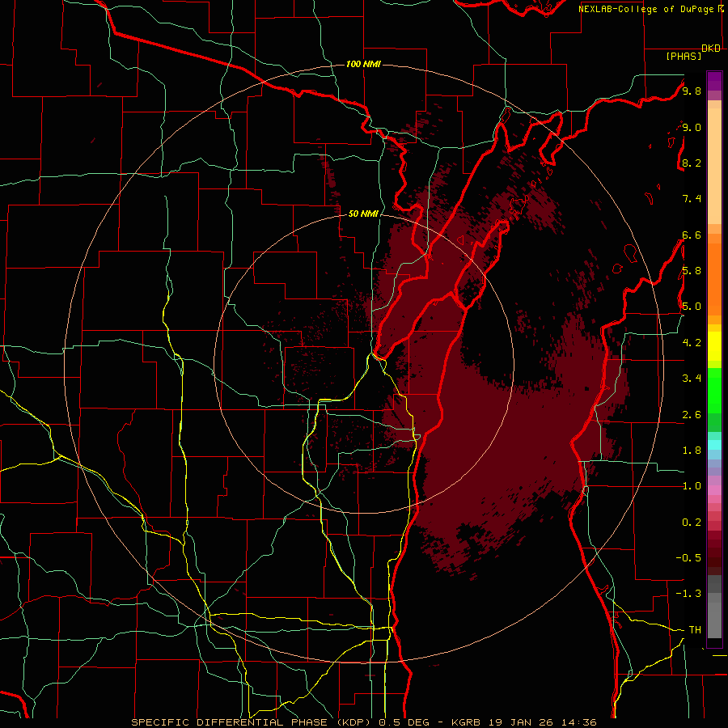Click the 0.2 scale value
The height and width of the screenshot is (728, 728).
692,523
